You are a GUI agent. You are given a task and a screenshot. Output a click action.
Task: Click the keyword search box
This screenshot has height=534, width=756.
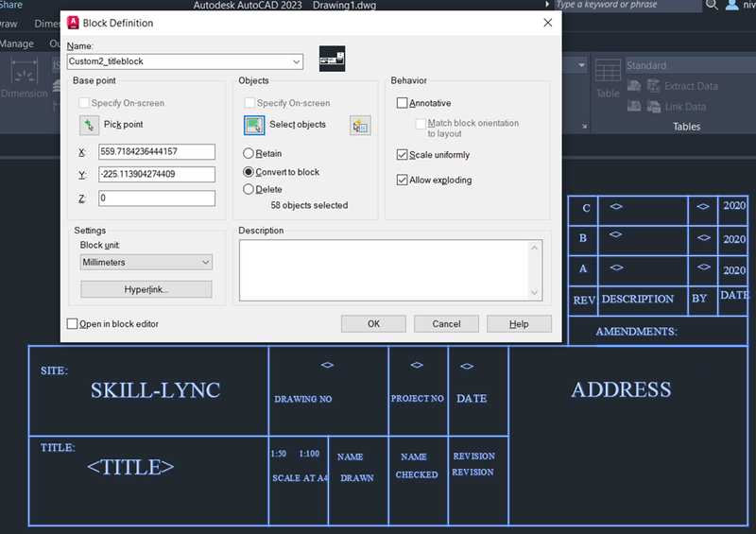(627, 5)
